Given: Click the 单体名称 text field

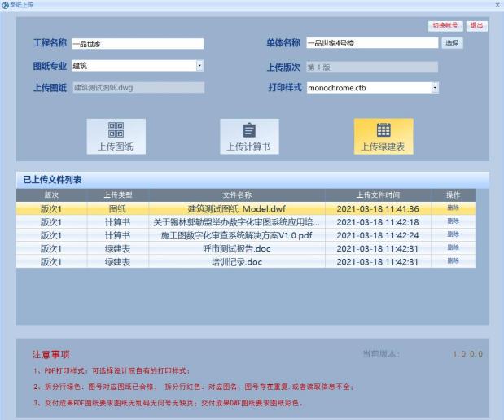Looking at the screenshot, I should pos(372,44).
